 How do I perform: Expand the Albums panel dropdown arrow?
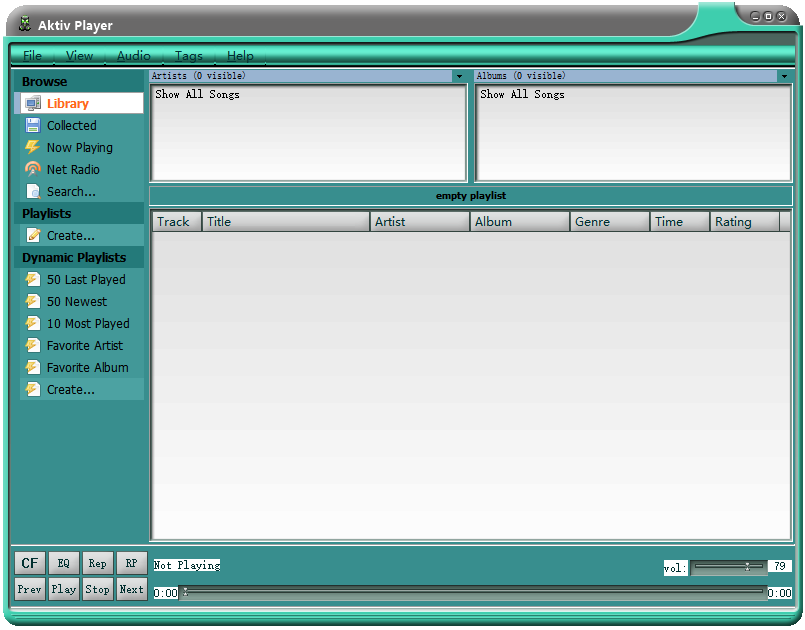[784, 76]
